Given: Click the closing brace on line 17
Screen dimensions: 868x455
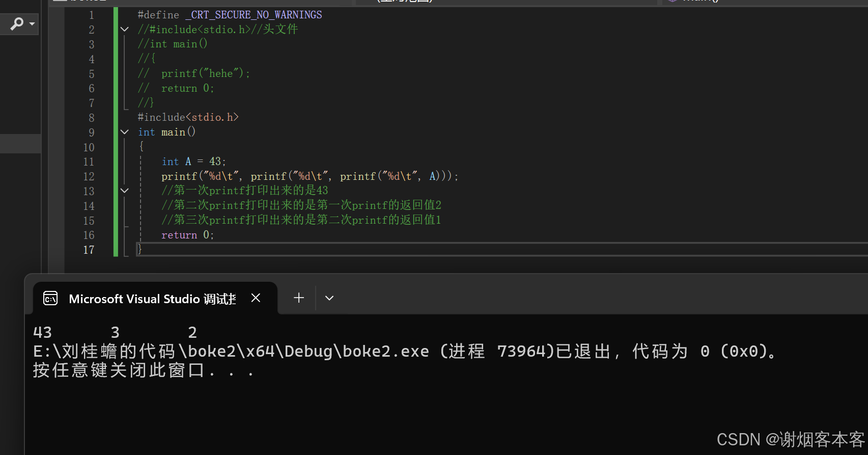Looking at the screenshot, I should tap(140, 249).
